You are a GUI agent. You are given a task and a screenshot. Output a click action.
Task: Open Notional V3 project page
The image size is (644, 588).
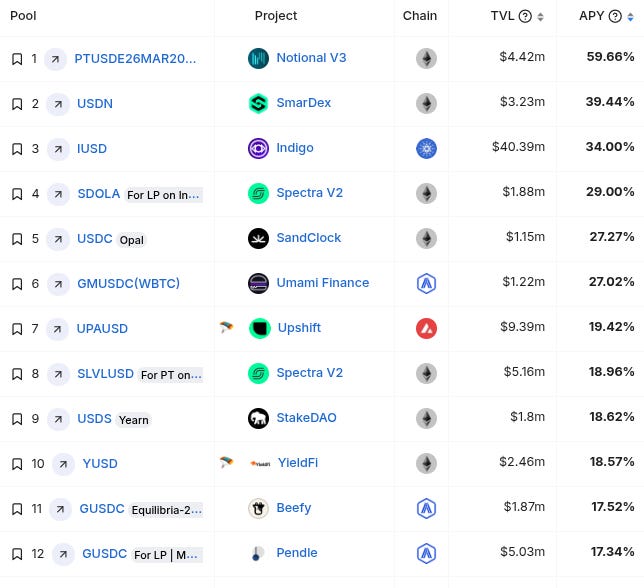click(x=311, y=58)
